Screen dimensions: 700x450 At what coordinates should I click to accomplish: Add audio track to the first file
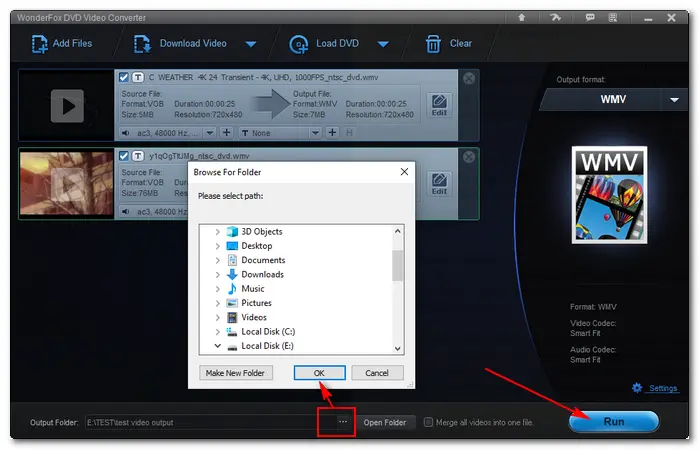coord(227,133)
